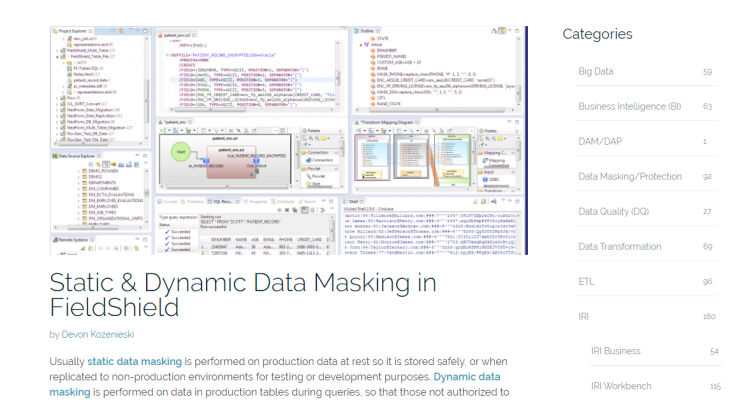Open the Static & Dynamic Data Masking post title
The image size is (732, 402).
pyautogui.click(x=243, y=295)
